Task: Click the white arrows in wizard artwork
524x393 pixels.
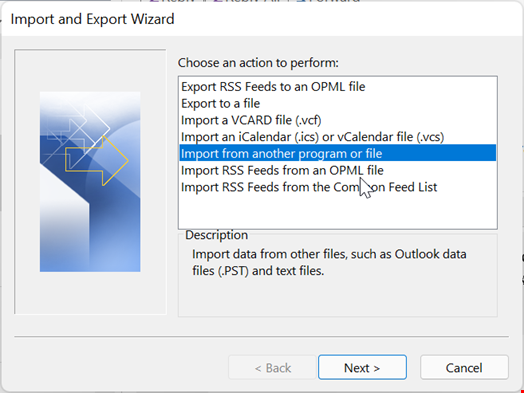Action: pyautogui.click(x=80, y=129)
